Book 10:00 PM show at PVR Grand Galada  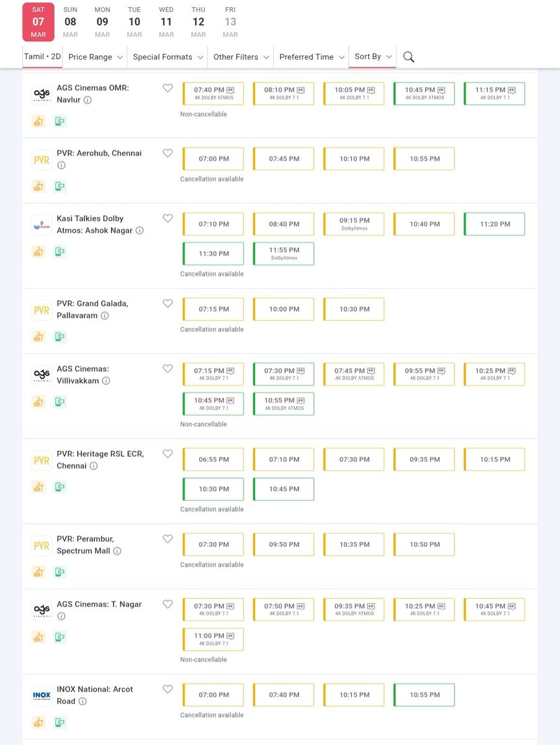pos(284,309)
